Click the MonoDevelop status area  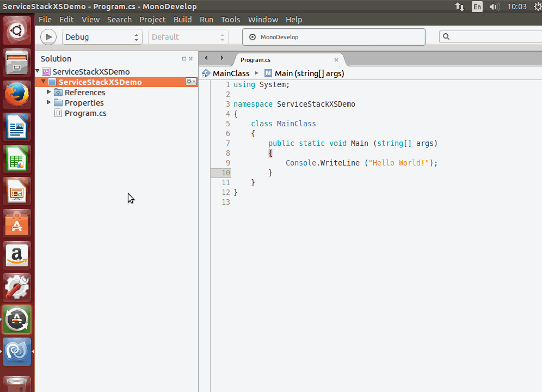pyautogui.click(x=334, y=37)
